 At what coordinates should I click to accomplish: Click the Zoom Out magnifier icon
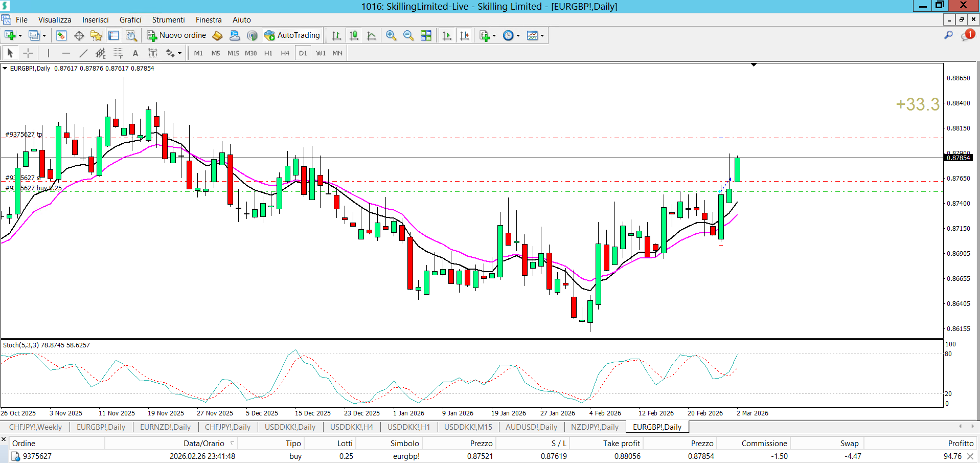click(408, 35)
